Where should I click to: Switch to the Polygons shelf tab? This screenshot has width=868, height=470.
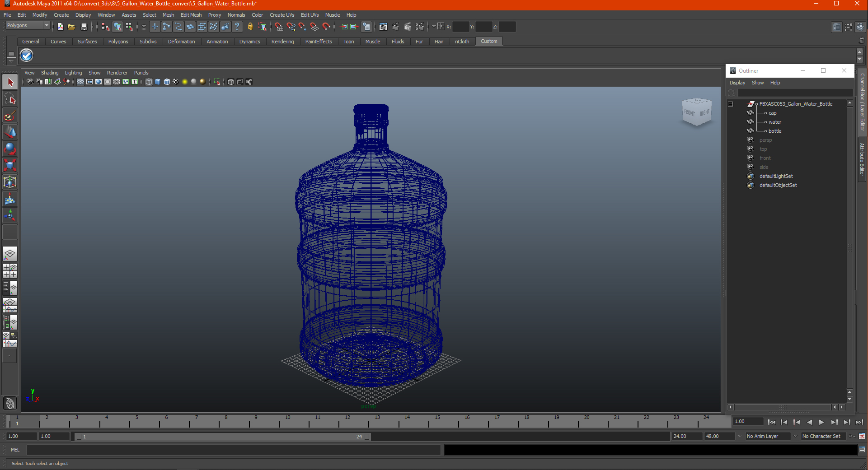pos(118,42)
